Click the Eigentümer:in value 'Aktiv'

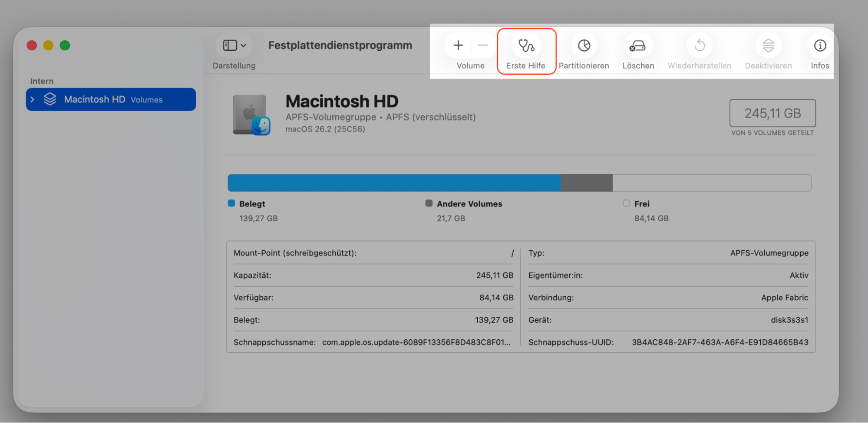pos(799,275)
